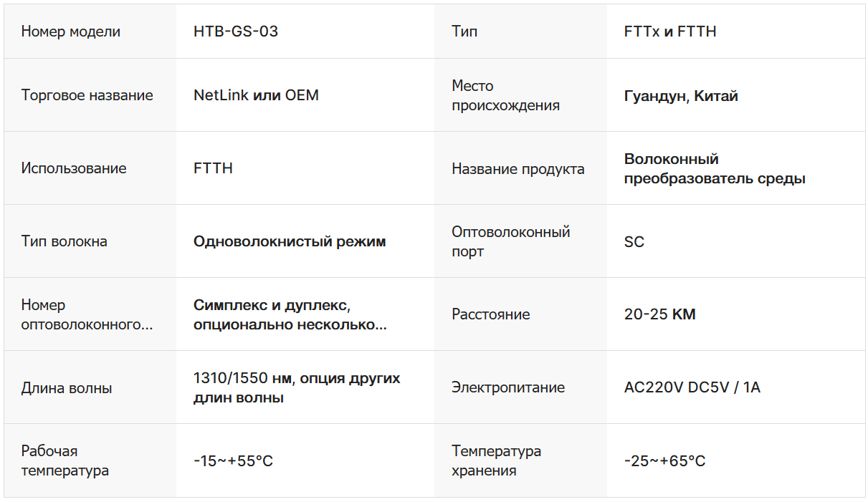Click the "FTTx и FTTH" type value
Screen dimensions: 868x502
(x=670, y=32)
